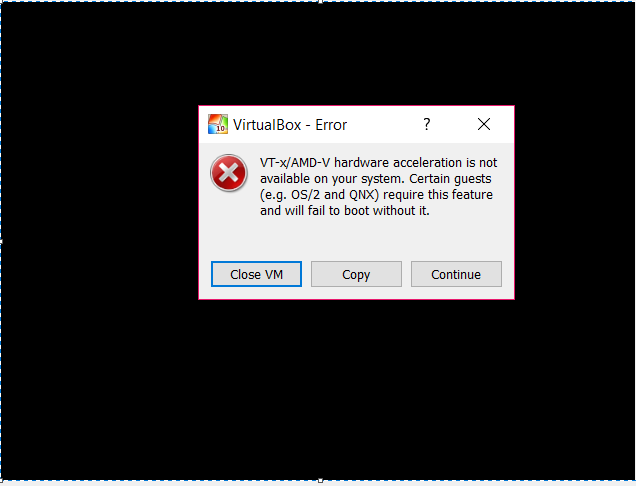
Task: Click black VM screen left of the dialog
Action: 99,203
